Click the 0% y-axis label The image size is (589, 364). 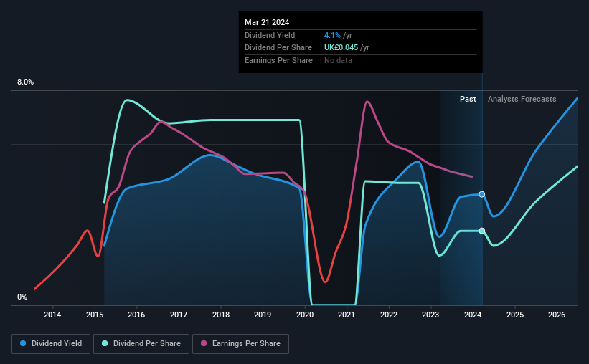pos(22,297)
